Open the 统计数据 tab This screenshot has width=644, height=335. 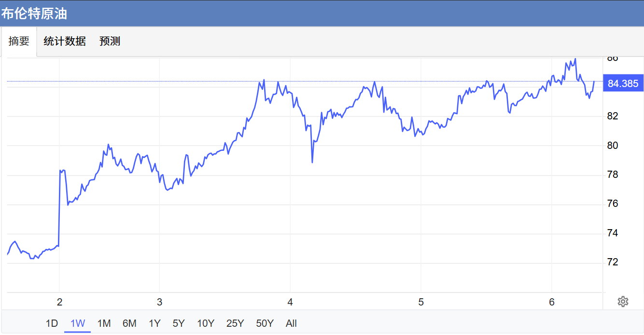coord(64,42)
